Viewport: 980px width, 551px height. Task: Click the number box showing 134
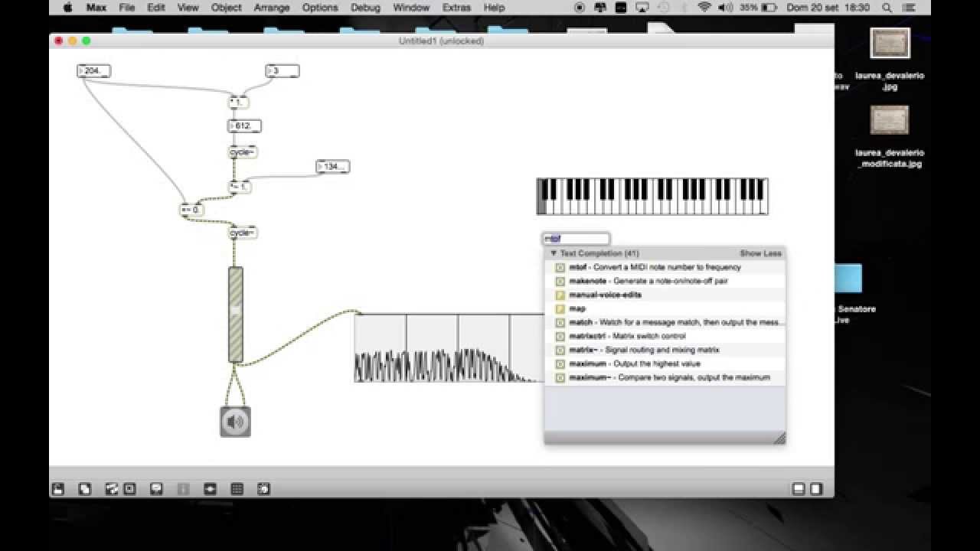tap(332, 167)
